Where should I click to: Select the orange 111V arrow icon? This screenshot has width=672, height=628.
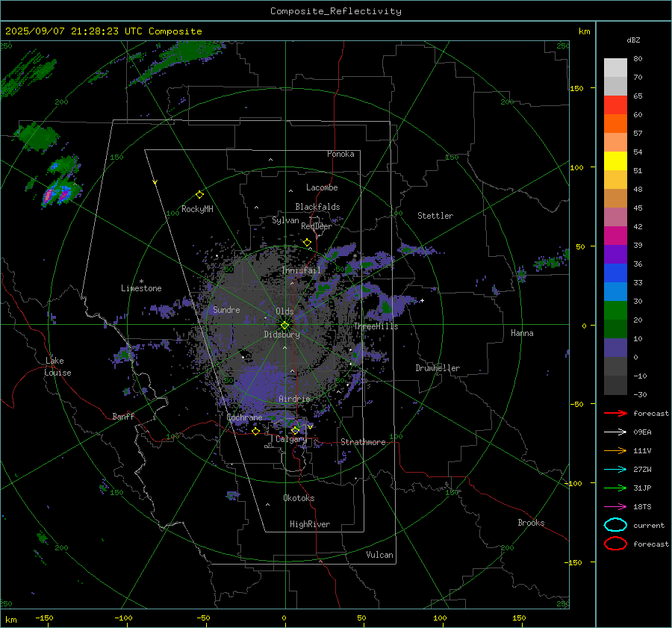coord(615,450)
